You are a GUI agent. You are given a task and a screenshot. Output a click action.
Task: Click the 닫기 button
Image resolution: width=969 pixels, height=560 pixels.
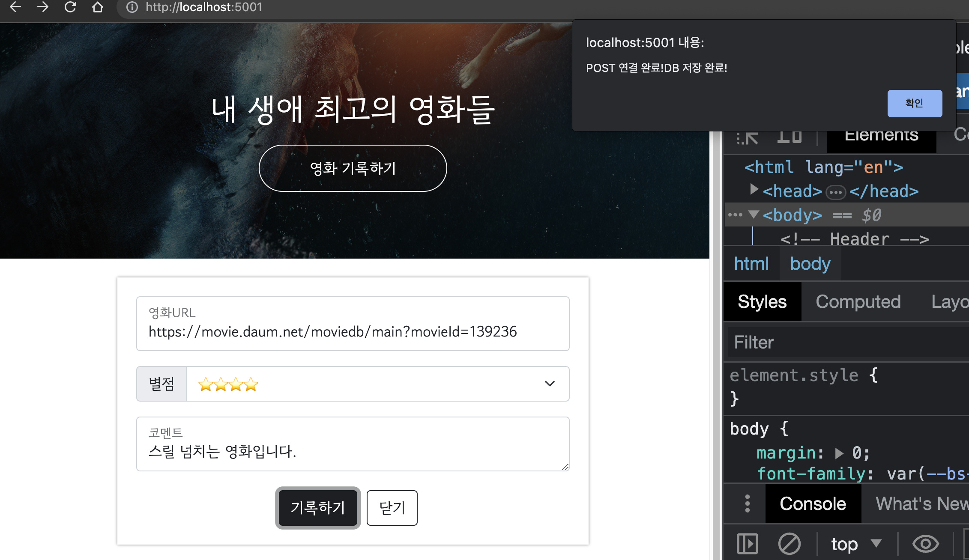pyautogui.click(x=392, y=508)
